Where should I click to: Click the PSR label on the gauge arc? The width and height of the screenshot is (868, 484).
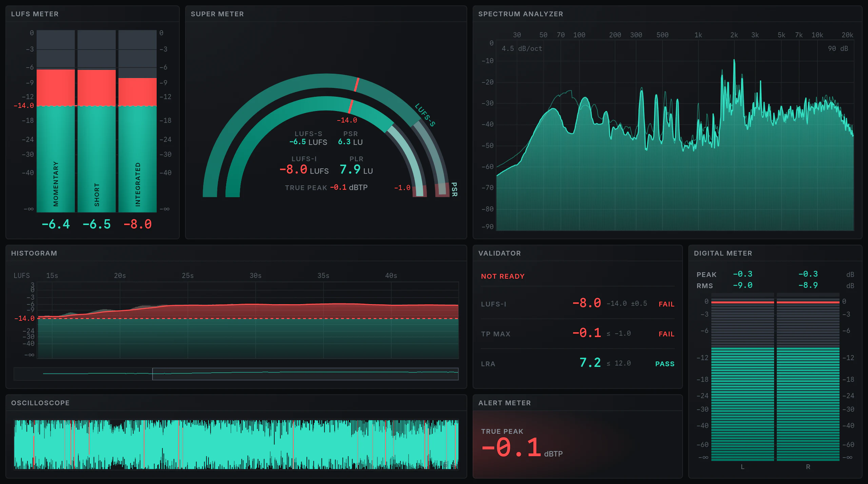(454, 189)
